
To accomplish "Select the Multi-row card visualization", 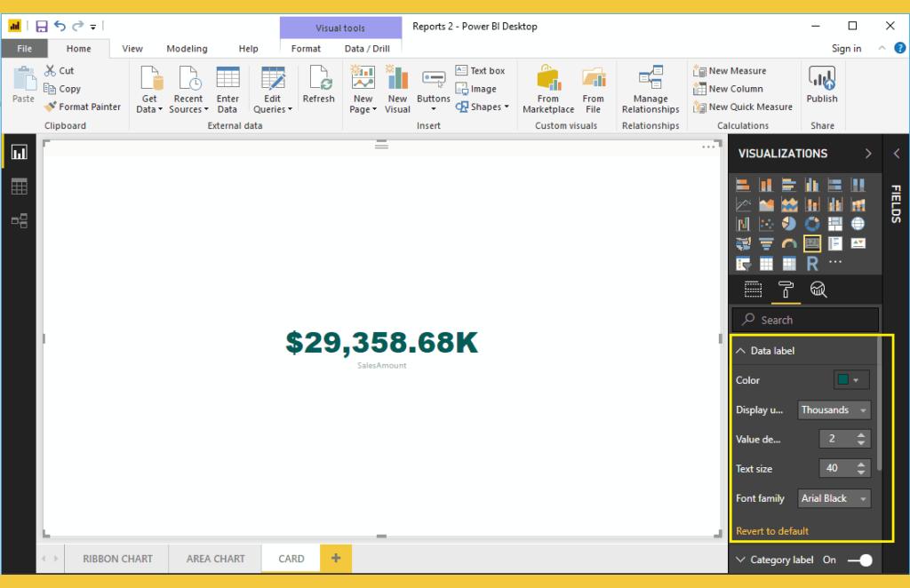I will click(x=835, y=243).
